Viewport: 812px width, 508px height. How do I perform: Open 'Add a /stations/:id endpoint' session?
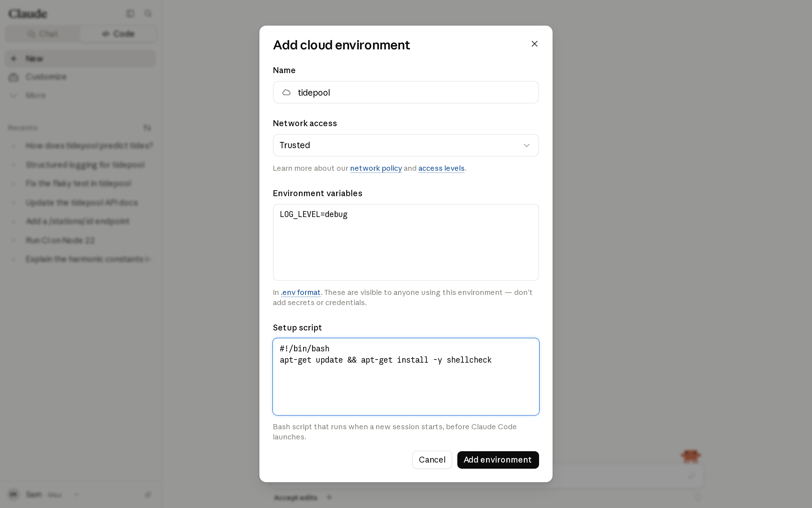[81, 222]
